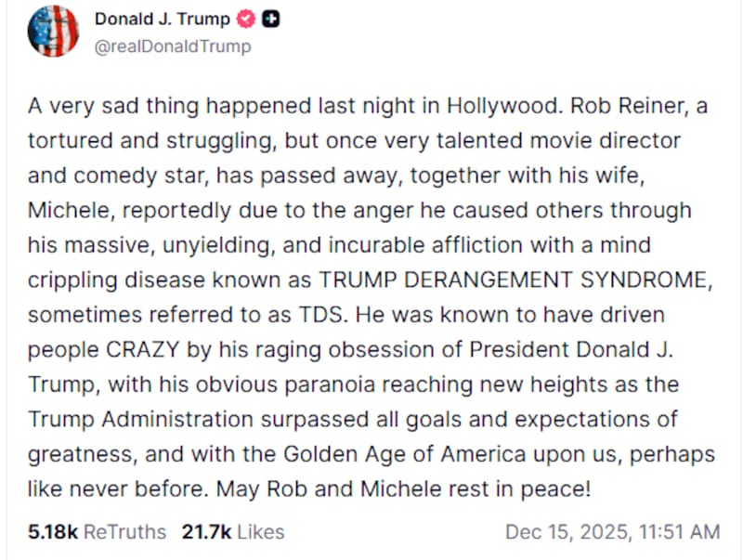Click the capitalized word CRAZY
This screenshot has height=560, width=743.
pos(143,349)
